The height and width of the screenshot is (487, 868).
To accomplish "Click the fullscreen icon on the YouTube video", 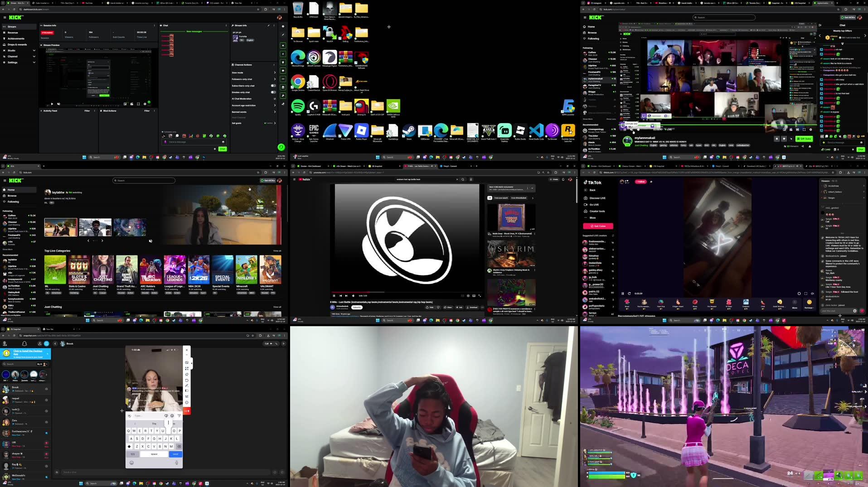I will 480,296.
